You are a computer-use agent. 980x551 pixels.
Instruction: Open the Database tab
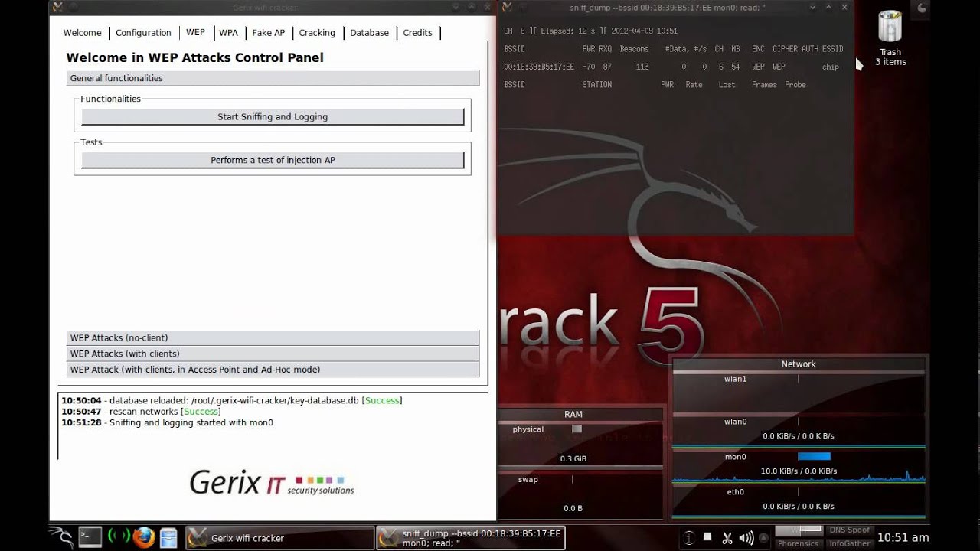[369, 33]
